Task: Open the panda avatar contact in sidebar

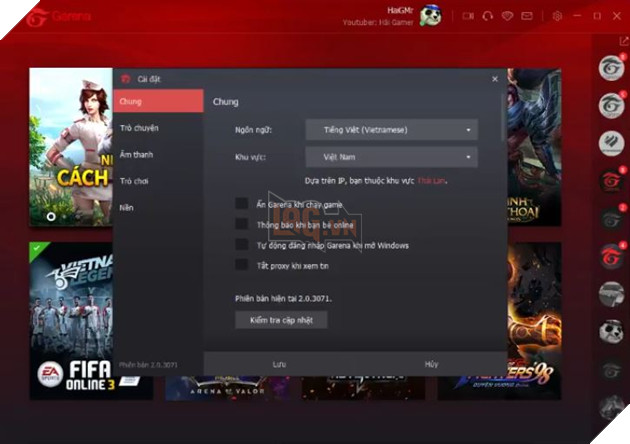Action: point(611,332)
